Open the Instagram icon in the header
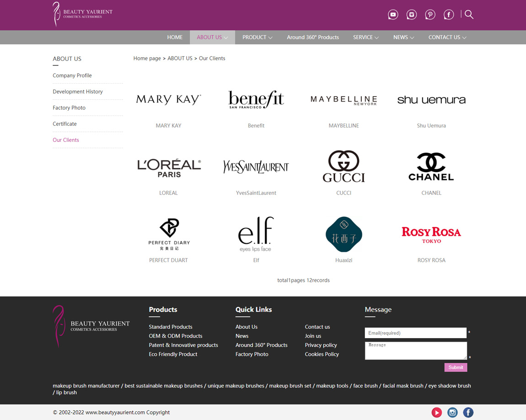The height and width of the screenshot is (420, 526). tap(412, 15)
